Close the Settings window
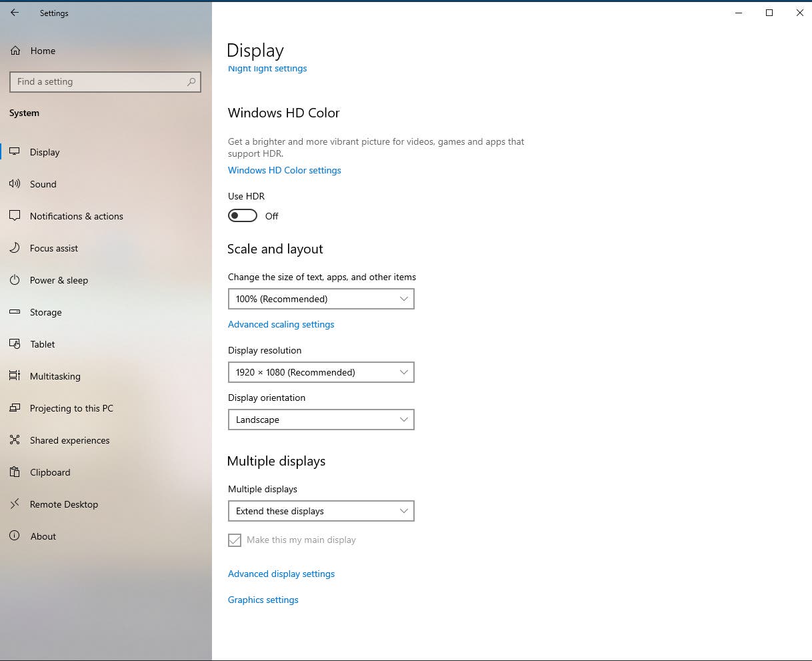The height and width of the screenshot is (661, 812). click(799, 13)
